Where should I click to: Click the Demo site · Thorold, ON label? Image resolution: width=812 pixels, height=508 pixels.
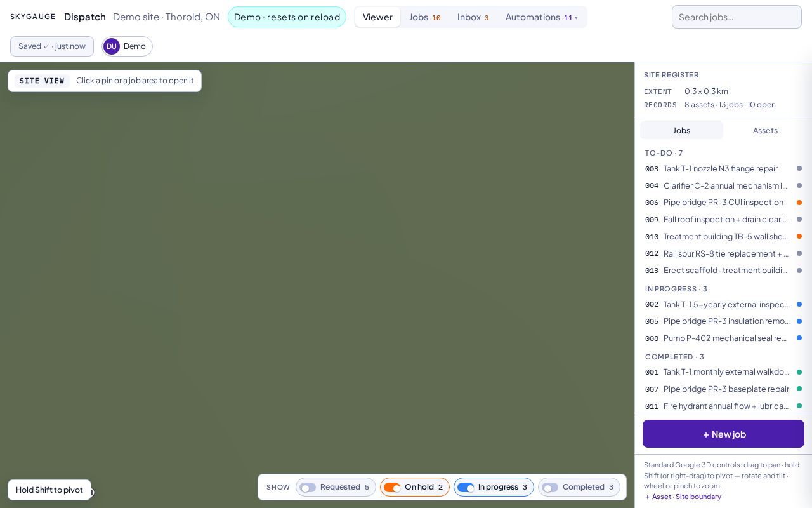coord(166,17)
